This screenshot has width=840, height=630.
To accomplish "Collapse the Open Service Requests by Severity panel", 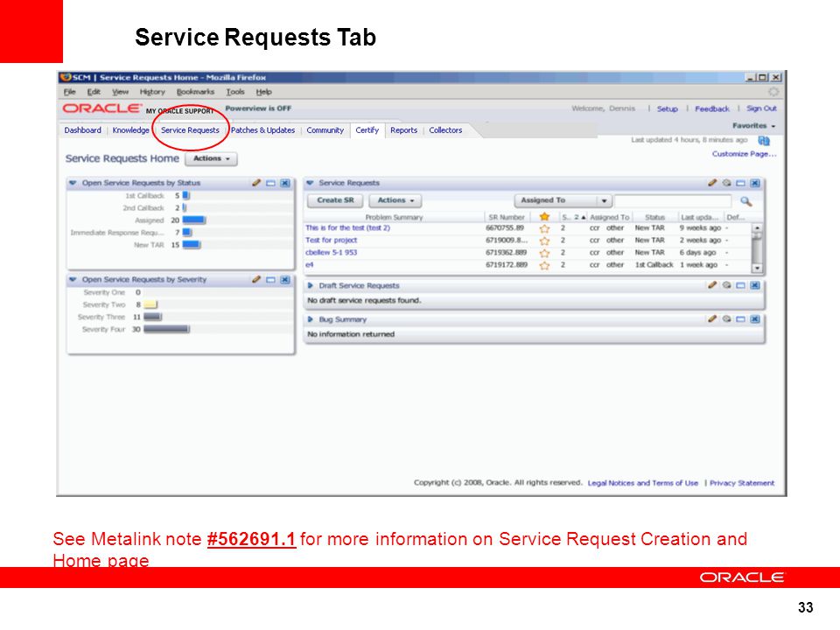I will click(x=73, y=280).
